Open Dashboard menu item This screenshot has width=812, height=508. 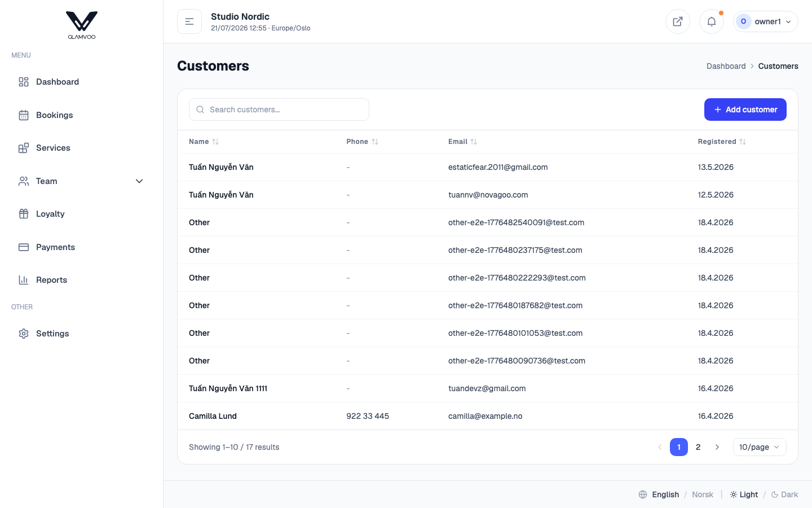click(x=82, y=82)
